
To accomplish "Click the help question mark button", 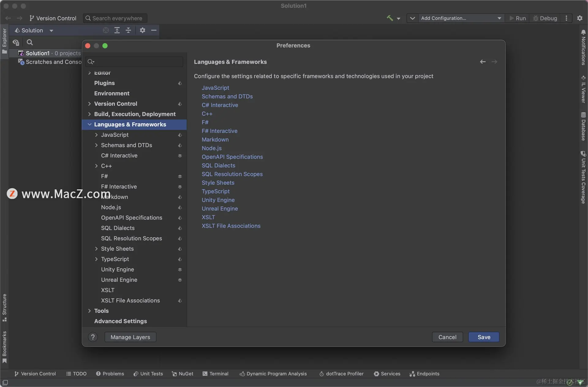I will coord(93,337).
